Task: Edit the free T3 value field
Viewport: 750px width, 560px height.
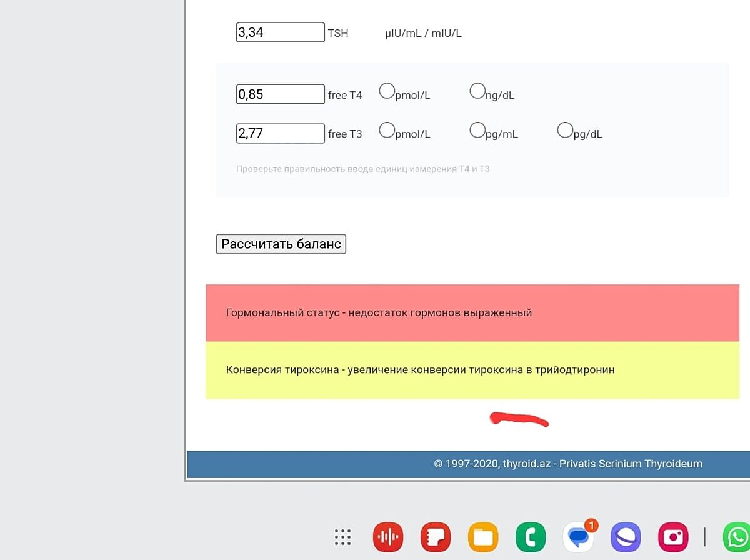Action: click(280, 133)
